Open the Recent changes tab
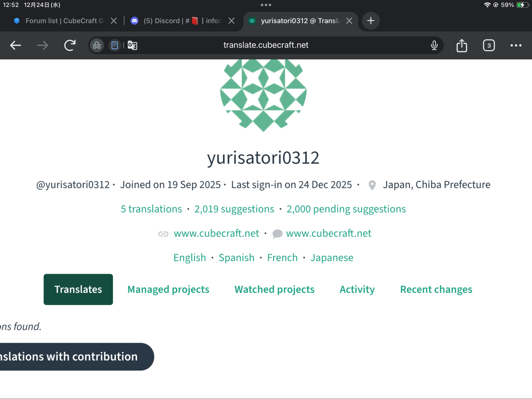 coord(436,289)
